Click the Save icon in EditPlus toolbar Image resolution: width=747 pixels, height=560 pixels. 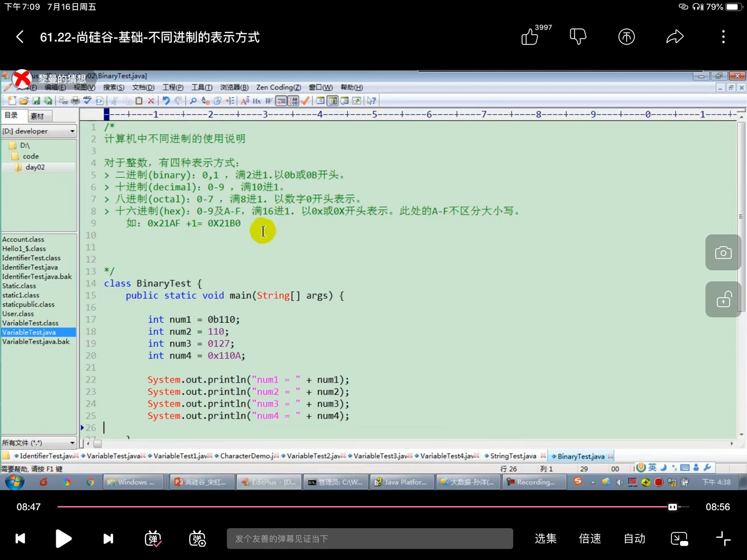[x=36, y=101]
